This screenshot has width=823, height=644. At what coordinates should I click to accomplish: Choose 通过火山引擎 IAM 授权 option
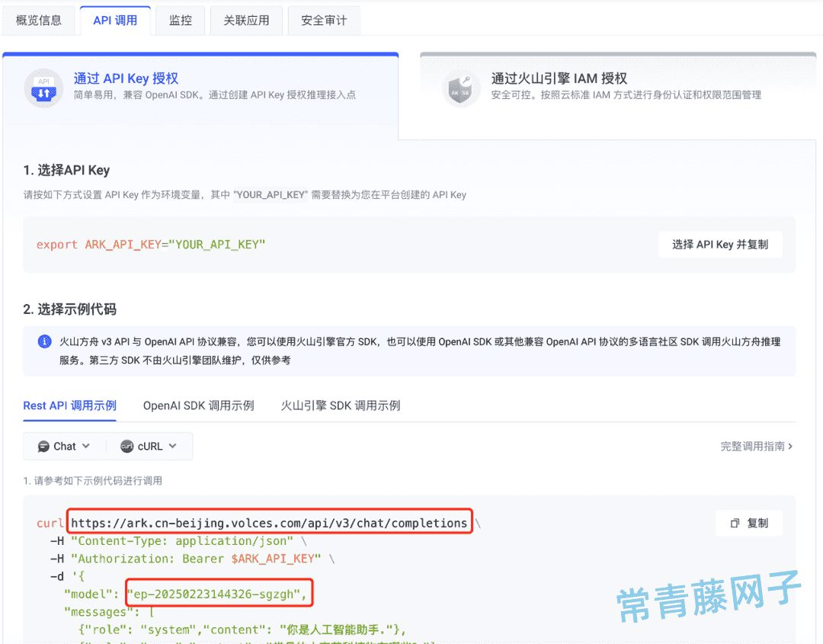[559, 78]
